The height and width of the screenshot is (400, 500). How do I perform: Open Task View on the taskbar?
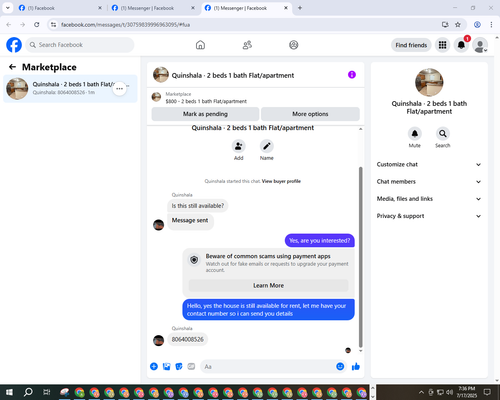pyautogui.click(x=47, y=392)
